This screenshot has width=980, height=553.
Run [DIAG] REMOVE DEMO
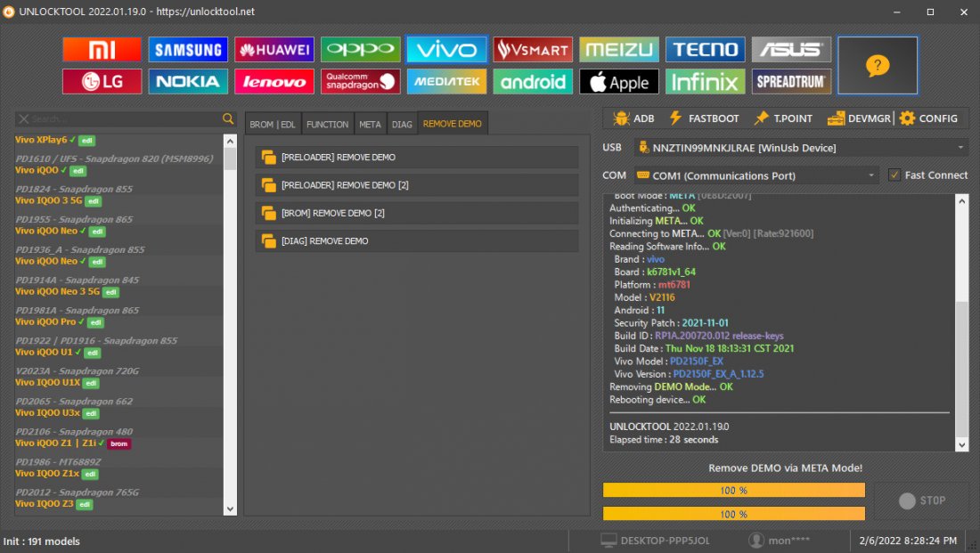click(x=417, y=241)
